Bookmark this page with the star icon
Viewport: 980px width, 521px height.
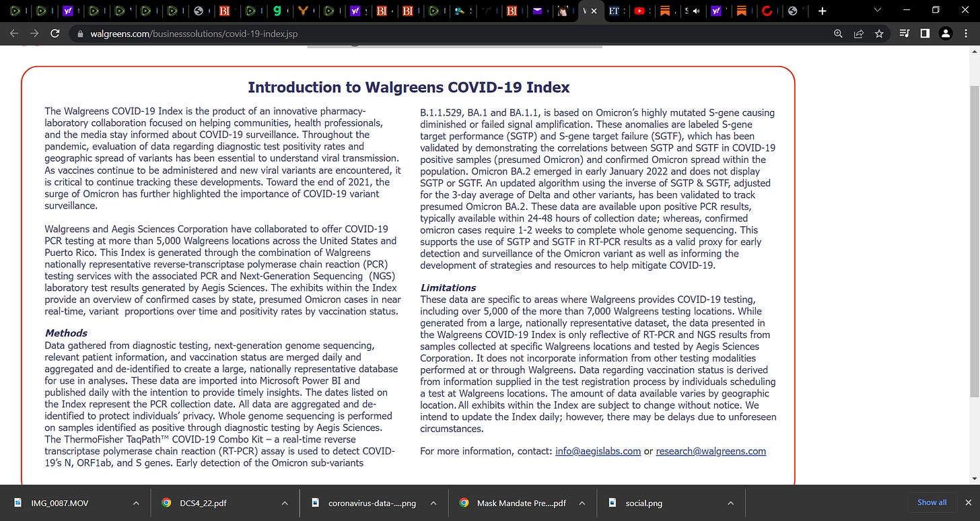[878, 34]
